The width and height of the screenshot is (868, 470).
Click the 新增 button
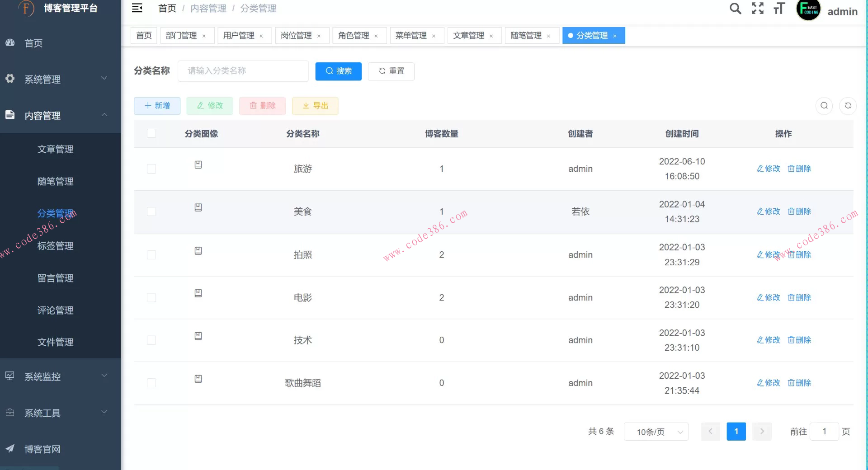coord(157,106)
